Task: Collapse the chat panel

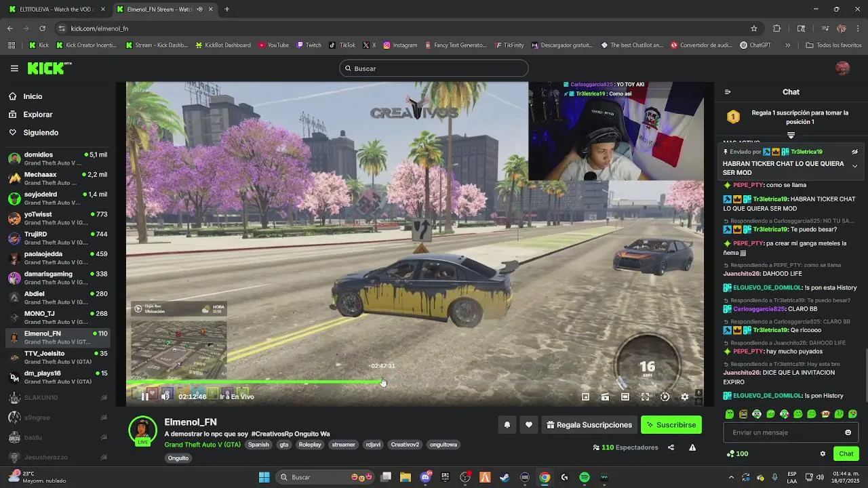Action: 728,92
